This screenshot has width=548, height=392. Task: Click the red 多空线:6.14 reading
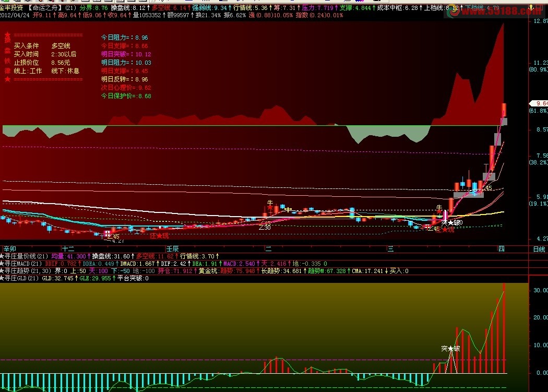click(171, 8)
